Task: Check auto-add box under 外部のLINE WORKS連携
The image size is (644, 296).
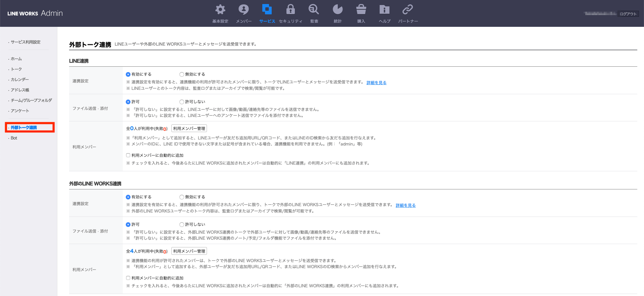Action: [x=128, y=278]
